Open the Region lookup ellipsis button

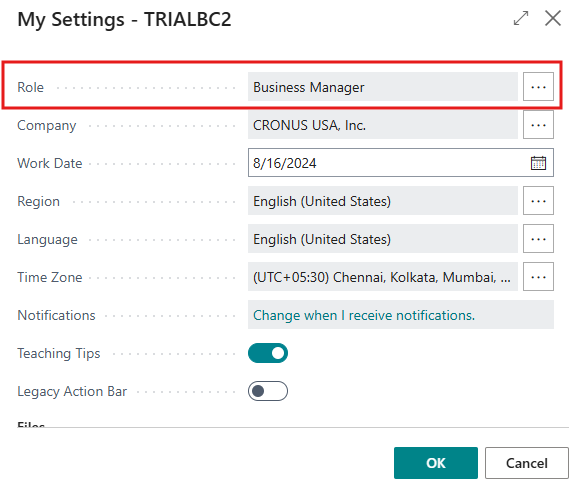pyautogui.click(x=538, y=201)
